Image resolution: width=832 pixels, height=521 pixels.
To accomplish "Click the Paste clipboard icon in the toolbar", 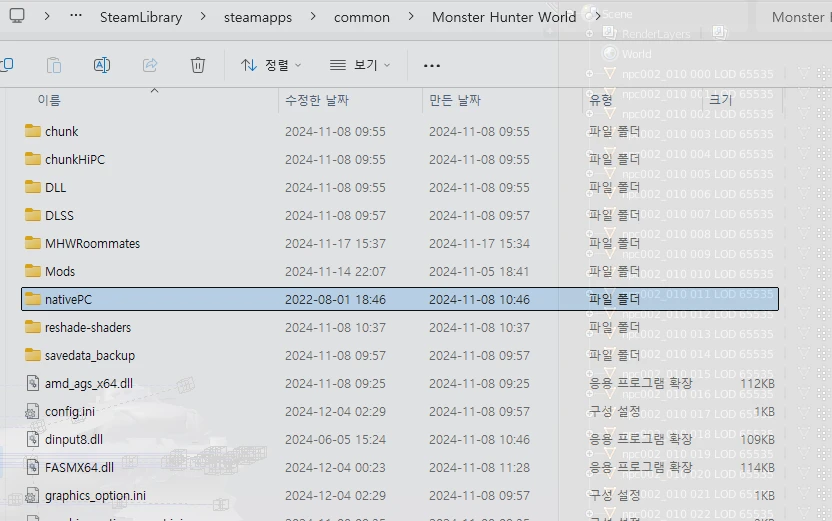I will coord(54,65).
